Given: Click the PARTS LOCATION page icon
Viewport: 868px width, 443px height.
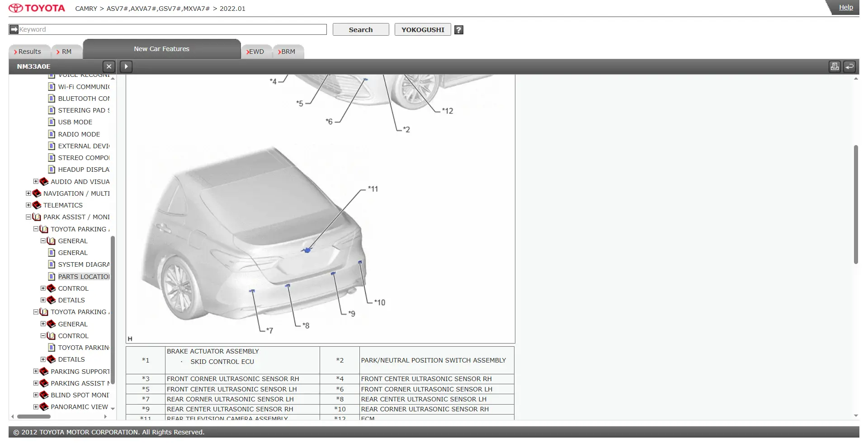Looking at the screenshot, I should pyautogui.click(x=52, y=276).
